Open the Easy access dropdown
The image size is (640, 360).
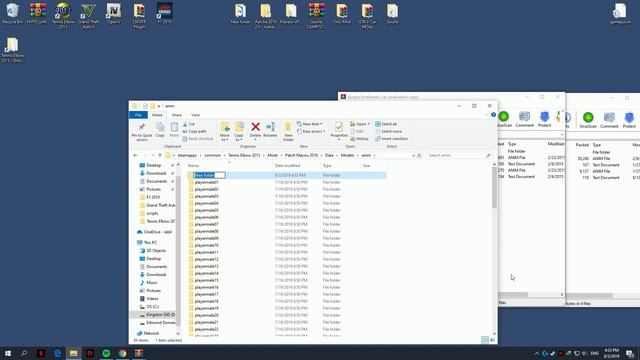coord(311,131)
